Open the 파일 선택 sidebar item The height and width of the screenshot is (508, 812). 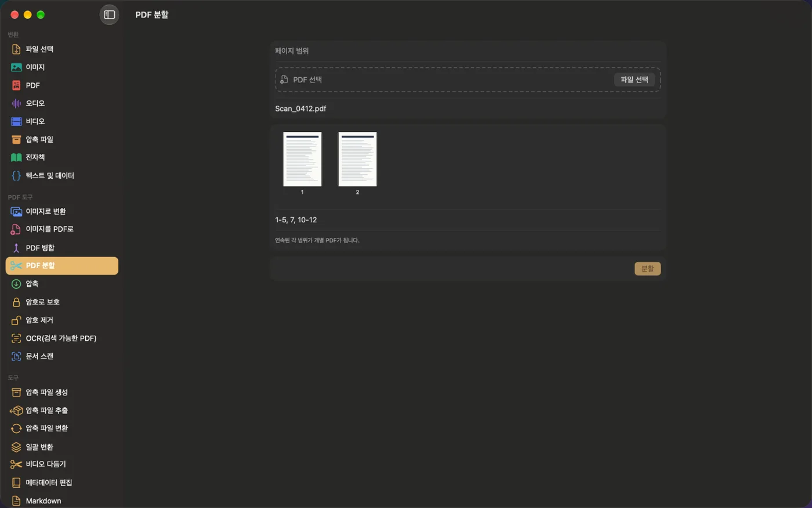pyautogui.click(x=61, y=49)
